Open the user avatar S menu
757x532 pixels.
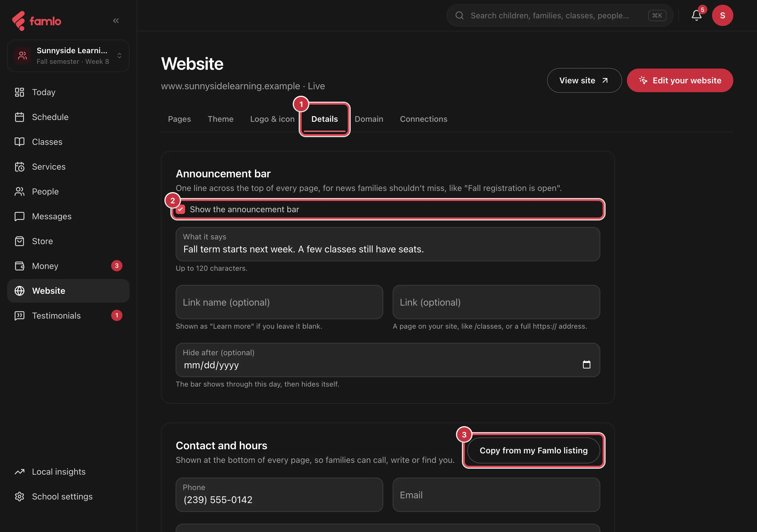click(722, 15)
